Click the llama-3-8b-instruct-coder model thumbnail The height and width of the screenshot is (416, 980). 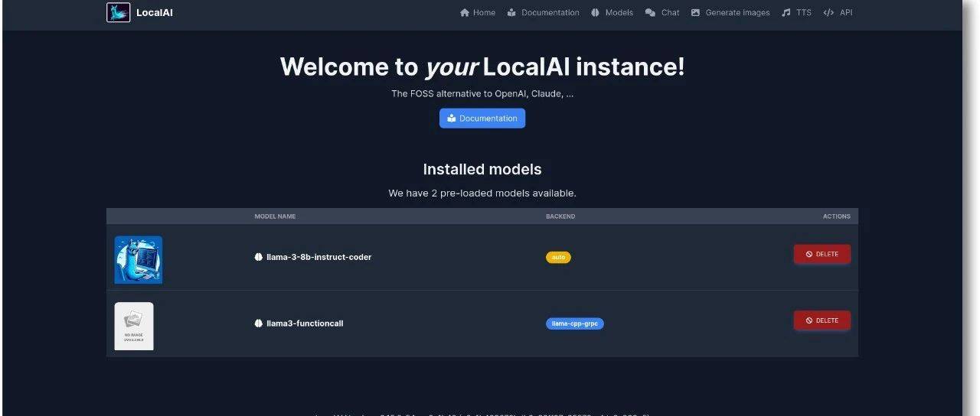point(139,259)
